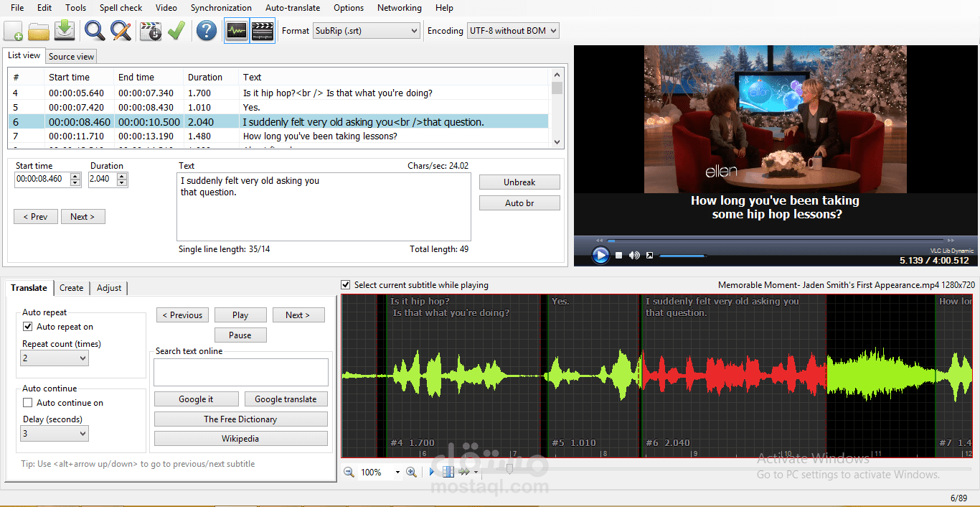
Task: Select the red #6 waveform segment
Action: (732, 375)
